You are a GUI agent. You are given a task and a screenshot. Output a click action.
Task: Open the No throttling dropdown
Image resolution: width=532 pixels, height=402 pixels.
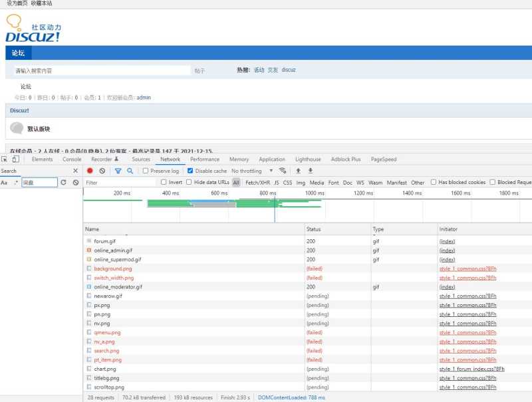click(252, 171)
